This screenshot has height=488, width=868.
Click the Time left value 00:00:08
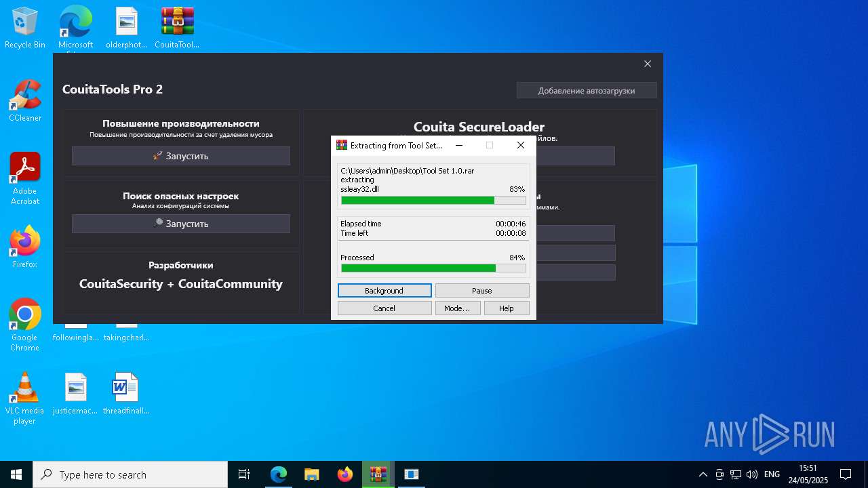(511, 233)
